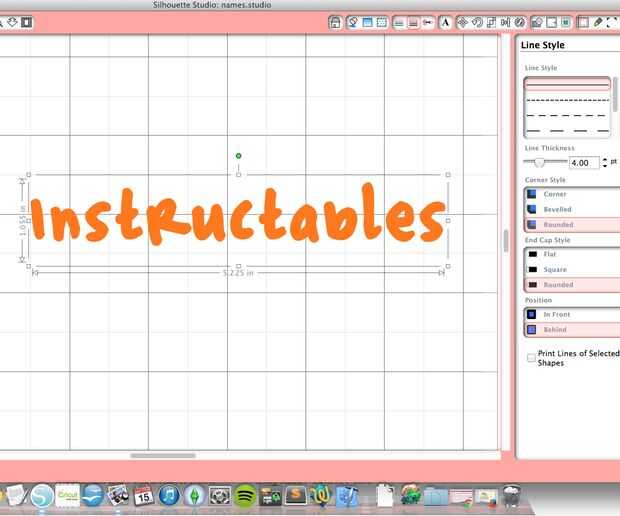The width and height of the screenshot is (620, 516).
Task: Open the Move window toolbar icon
Action: 462,23
